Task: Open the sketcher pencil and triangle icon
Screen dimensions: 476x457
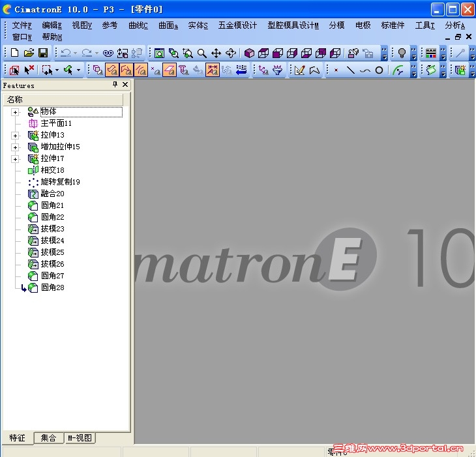Action: tap(300, 70)
